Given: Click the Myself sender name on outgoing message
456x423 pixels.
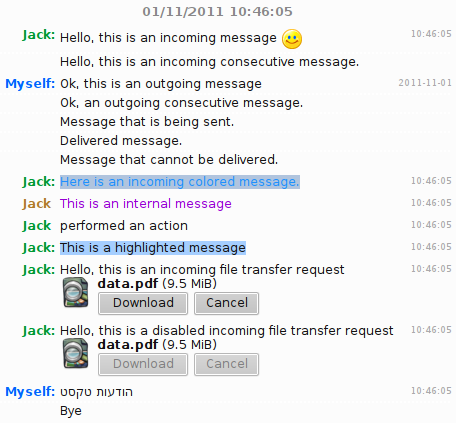Looking at the screenshot, I should point(30,84).
